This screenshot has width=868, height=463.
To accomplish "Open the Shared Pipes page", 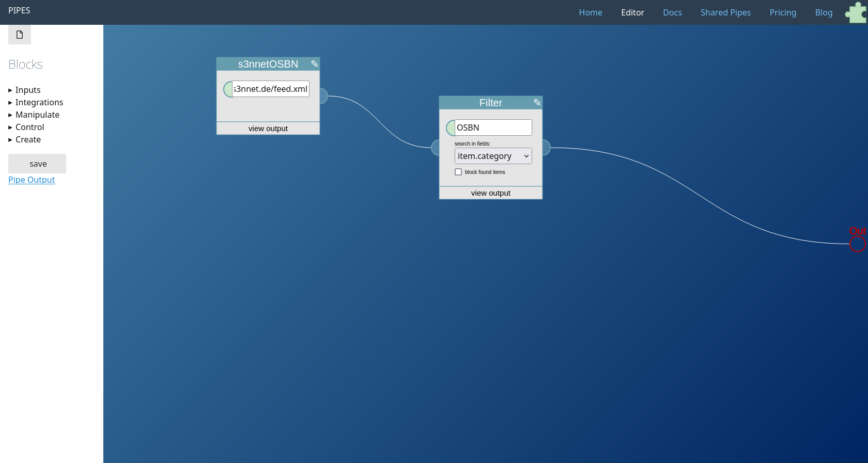I will click(725, 12).
